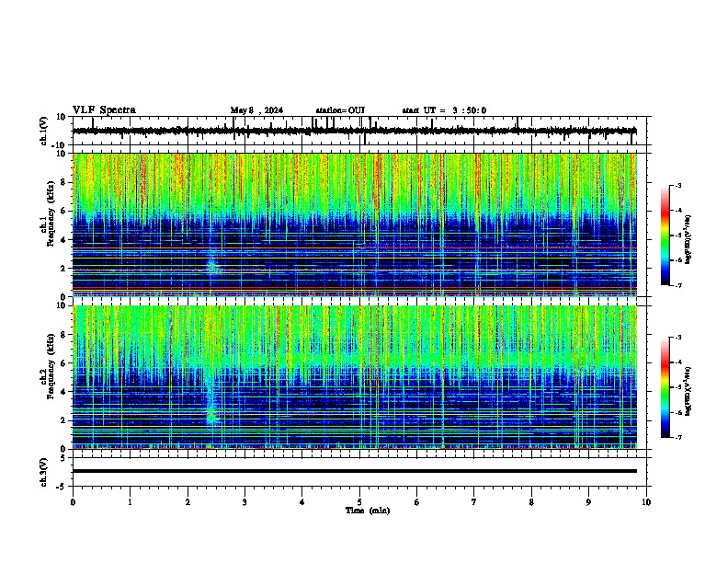Click the "10" tick on the time axis
The image size is (728, 563).
[x=646, y=502]
